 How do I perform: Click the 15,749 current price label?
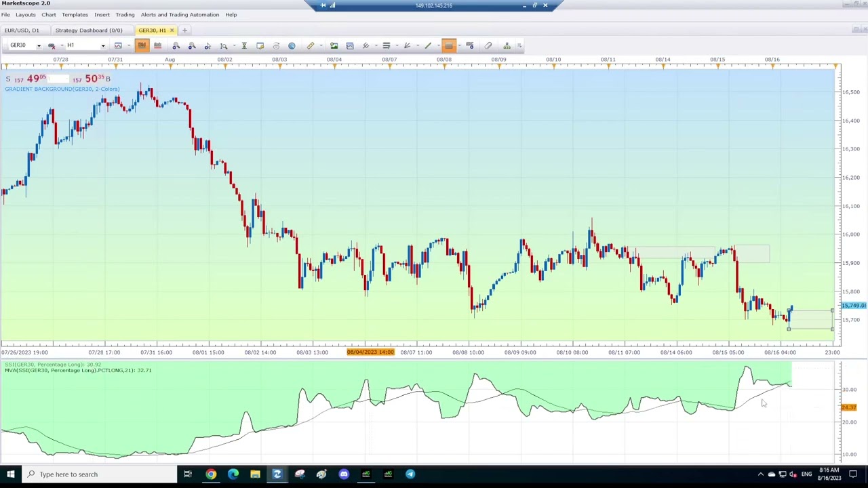coord(854,306)
